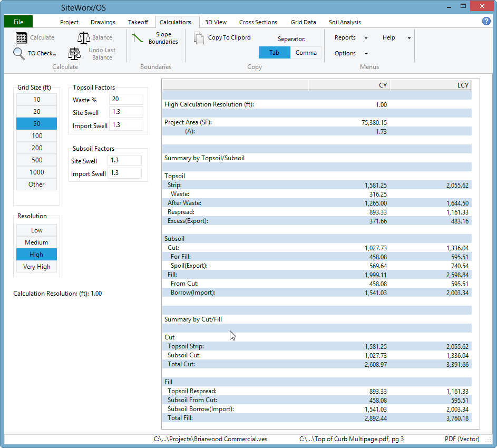
Task: Edit the Waste % input field
Action: 126,99
